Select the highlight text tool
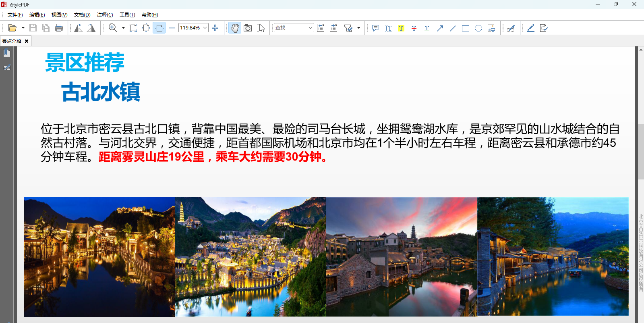This screenshot has width=644, height=323. click(401, 28)
